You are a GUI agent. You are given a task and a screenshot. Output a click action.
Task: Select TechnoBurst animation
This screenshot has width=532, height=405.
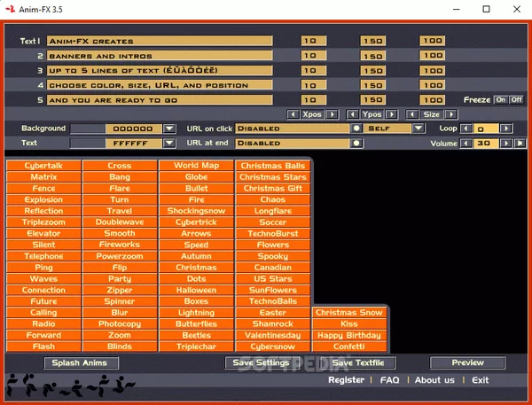(x=273, y=233)
